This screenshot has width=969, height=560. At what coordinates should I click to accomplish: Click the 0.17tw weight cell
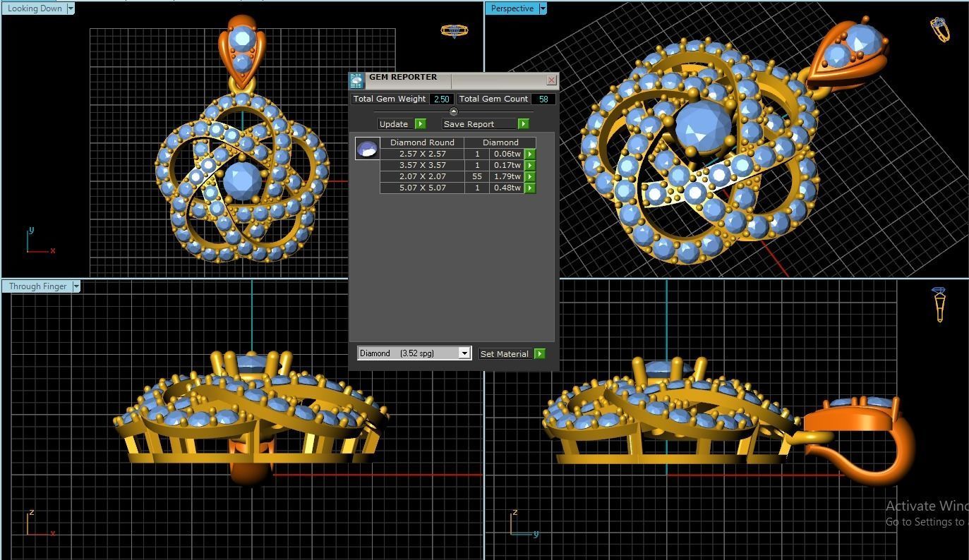point(507,165)
